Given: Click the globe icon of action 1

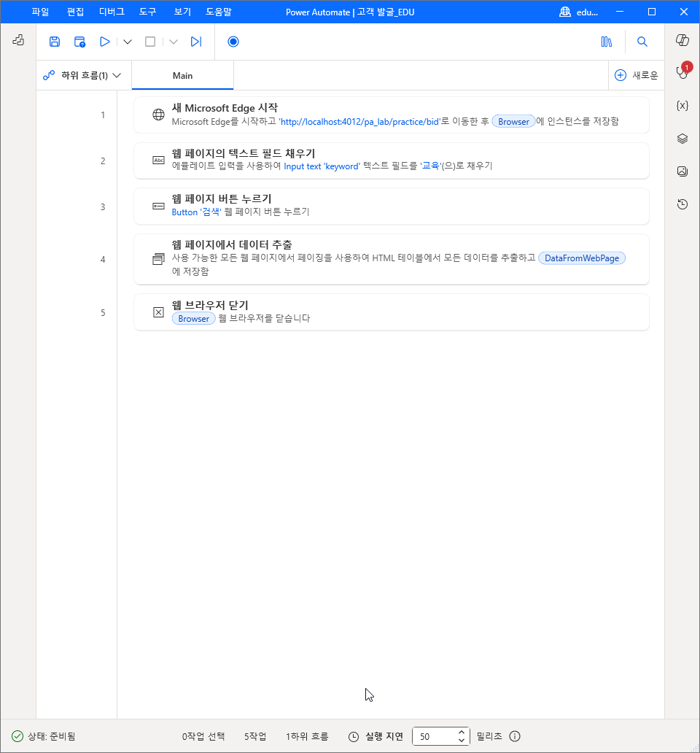Looking at the screenshot, I should [x=158, y=115].
